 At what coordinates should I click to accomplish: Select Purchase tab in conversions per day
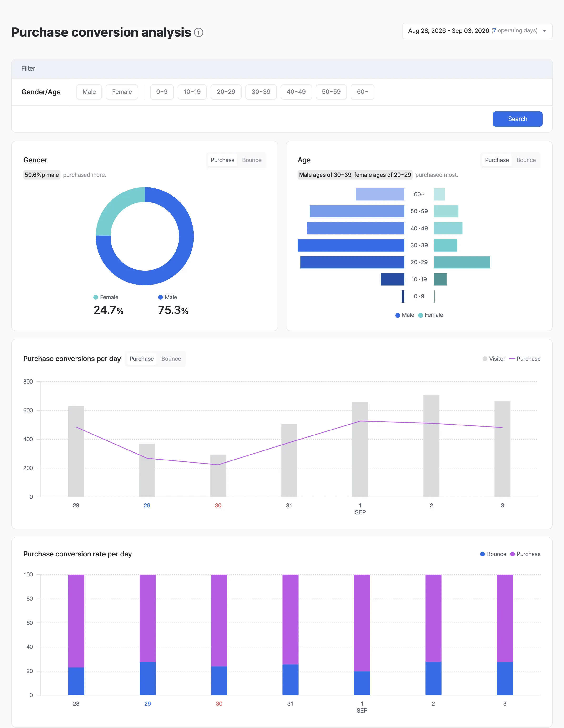(x=141, y=359)
